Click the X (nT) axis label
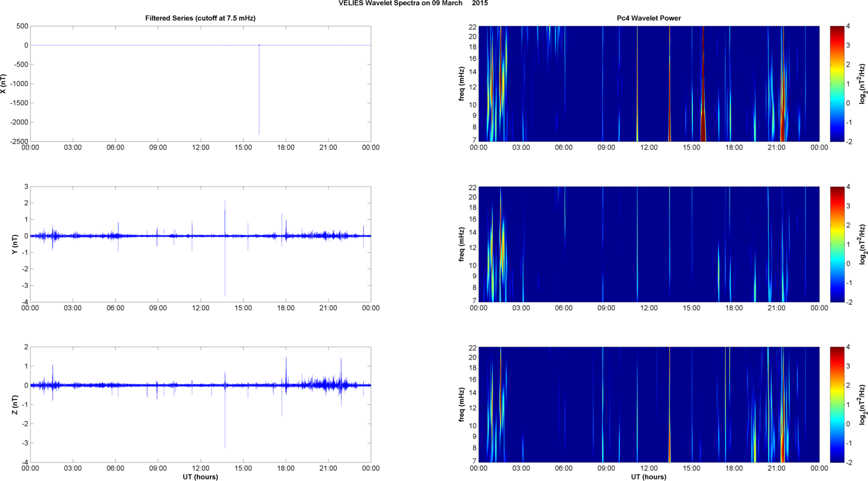Image resolution: width=868 pixels, height=481 pixels. click(x=3, y=84)
